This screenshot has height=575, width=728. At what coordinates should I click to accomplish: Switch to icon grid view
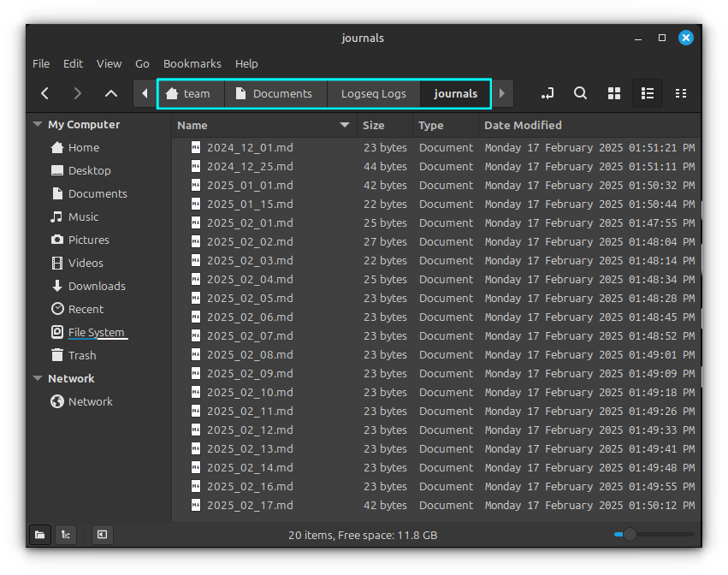coord(613,93)
